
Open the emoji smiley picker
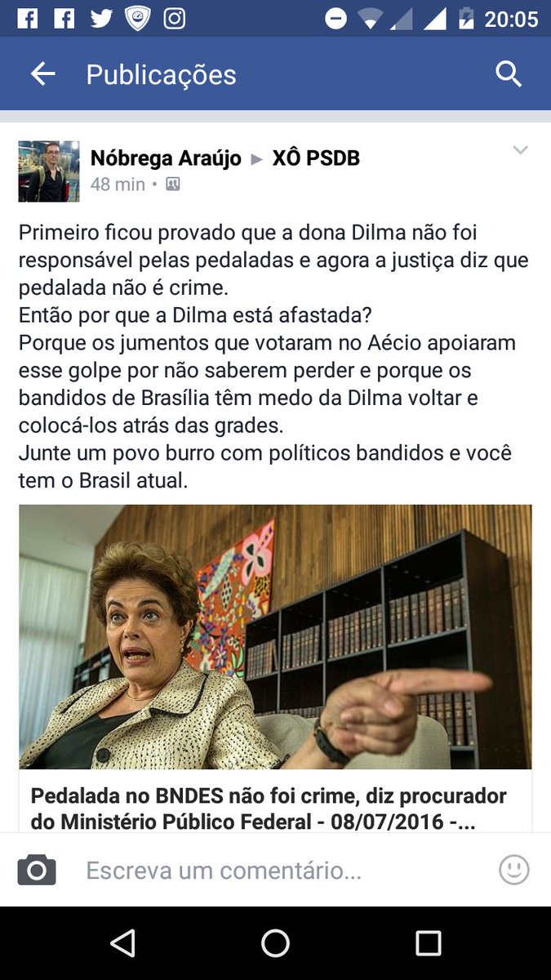point(514,871)
